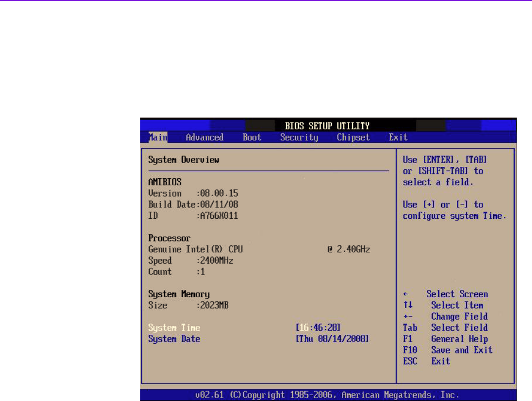
Task: Click F1 General Help in key legend
Action: [x=445, y=339]
